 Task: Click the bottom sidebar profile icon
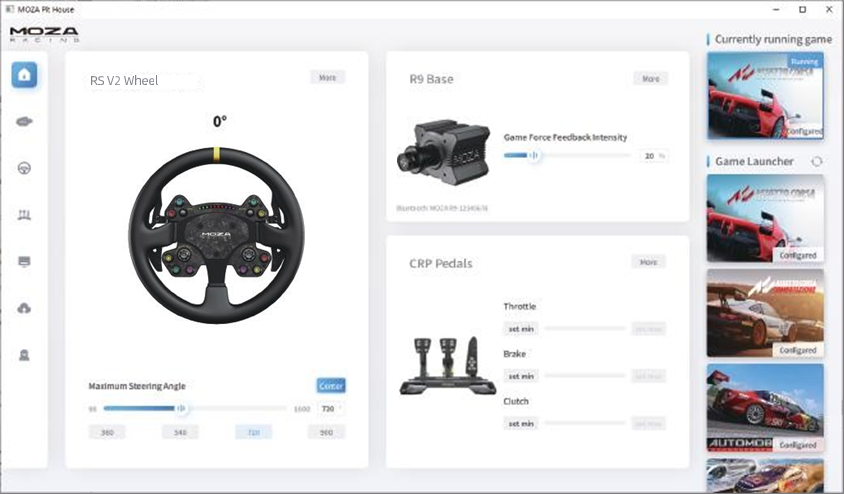[25, 355]
